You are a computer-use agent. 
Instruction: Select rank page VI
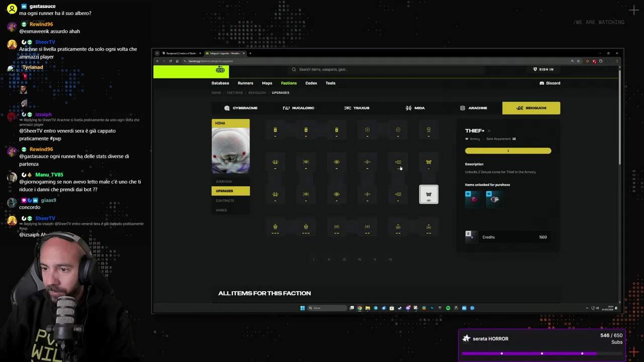tap(390, 259)
